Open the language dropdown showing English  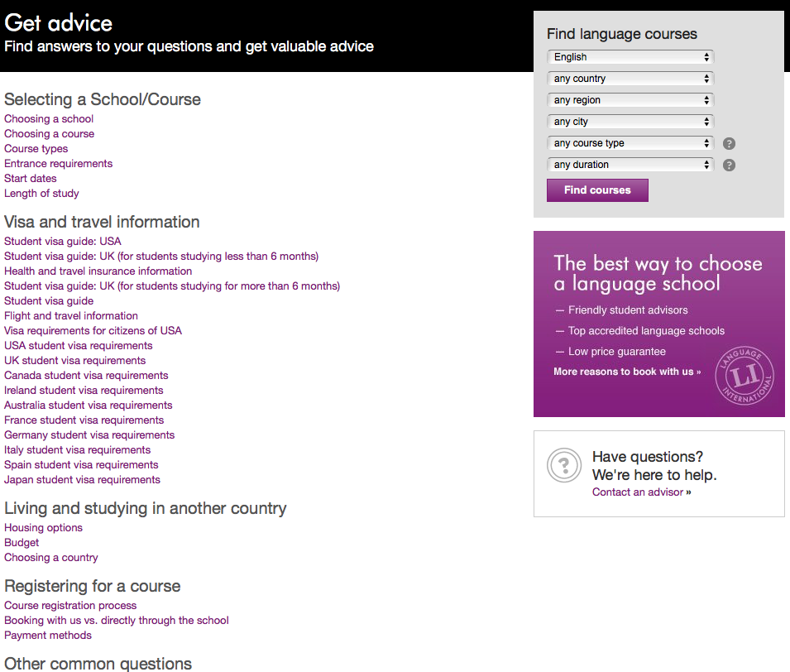point(630,57)
